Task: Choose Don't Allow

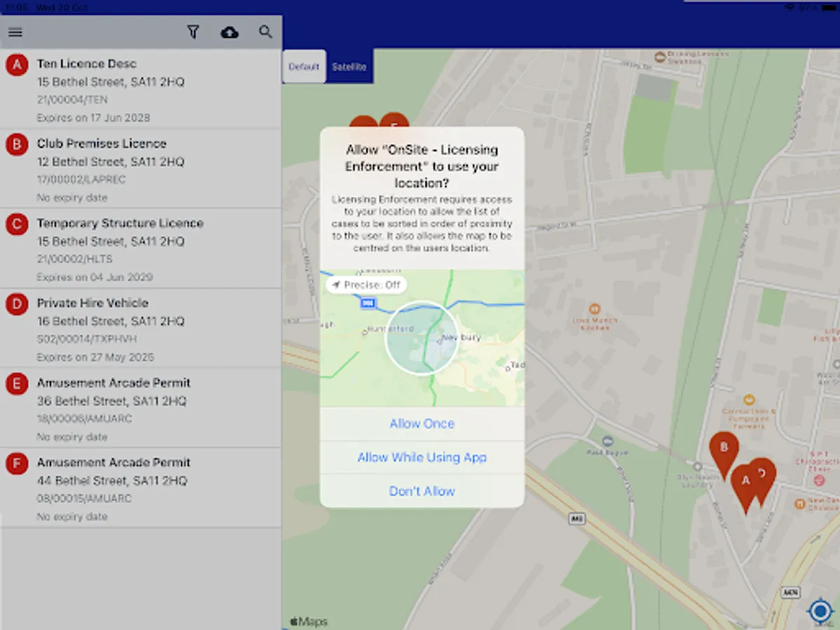Action: pyautogui.click(x=422, y=491)
